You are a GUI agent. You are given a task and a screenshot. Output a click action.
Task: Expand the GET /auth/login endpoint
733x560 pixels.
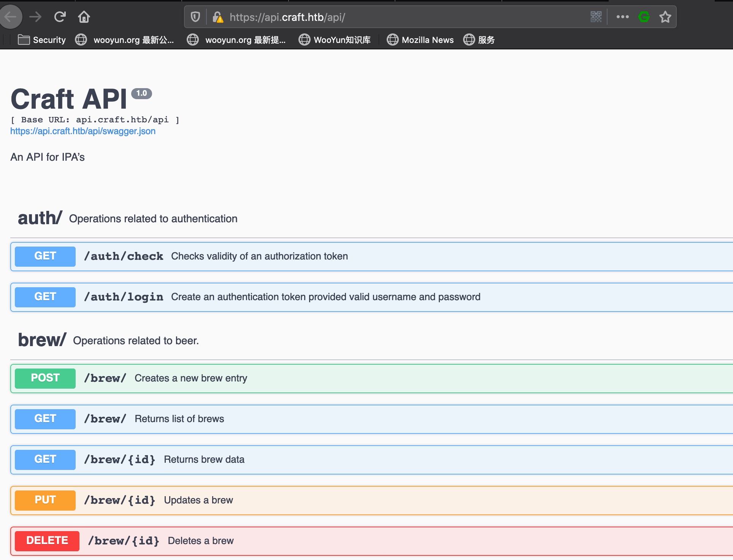124,297
